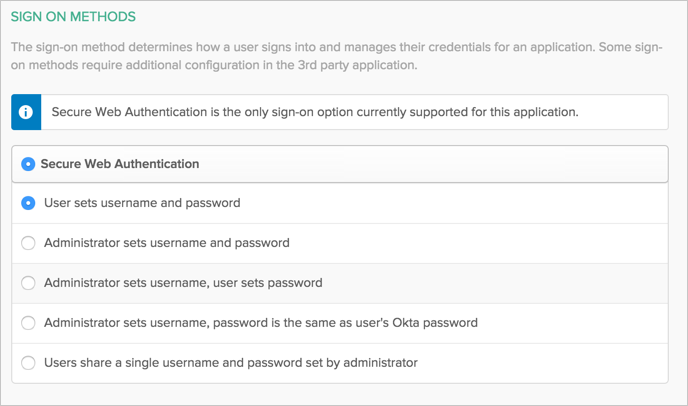Image resolution: width=688 pixels, height=406 pixels.
Task: Click blank space in shared username row
Action: tap(550, 362)
